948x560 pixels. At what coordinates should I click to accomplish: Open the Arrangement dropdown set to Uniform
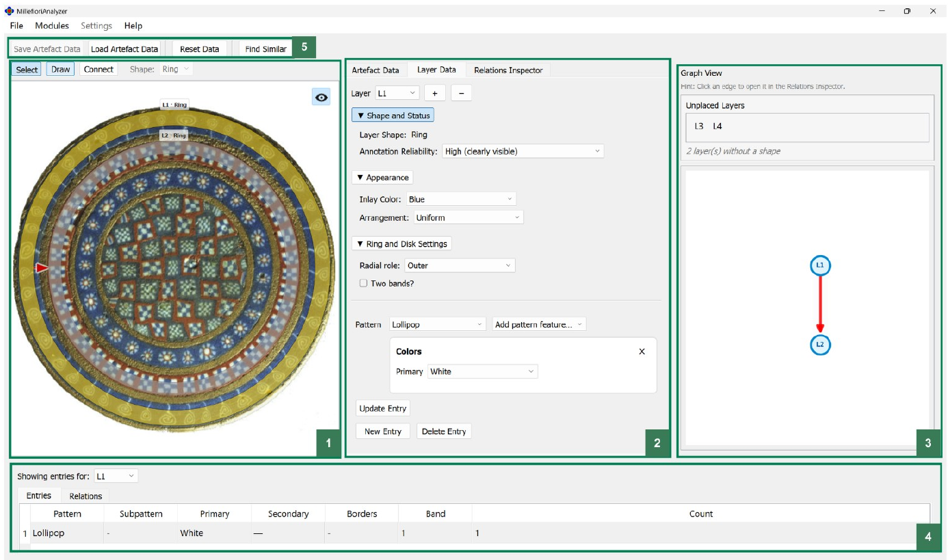point(469,217)
